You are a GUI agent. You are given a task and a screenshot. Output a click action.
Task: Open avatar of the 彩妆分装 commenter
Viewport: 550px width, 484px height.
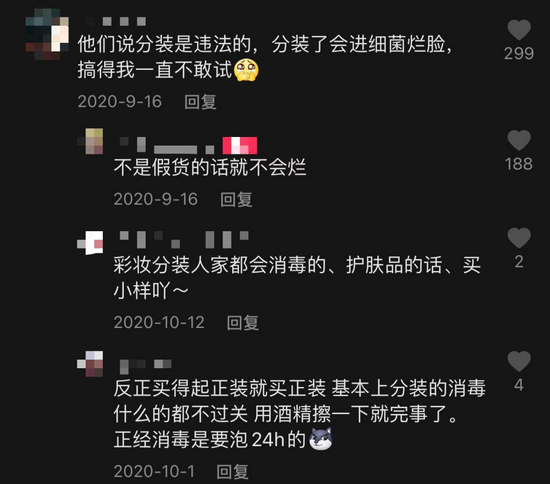[90, 242]
